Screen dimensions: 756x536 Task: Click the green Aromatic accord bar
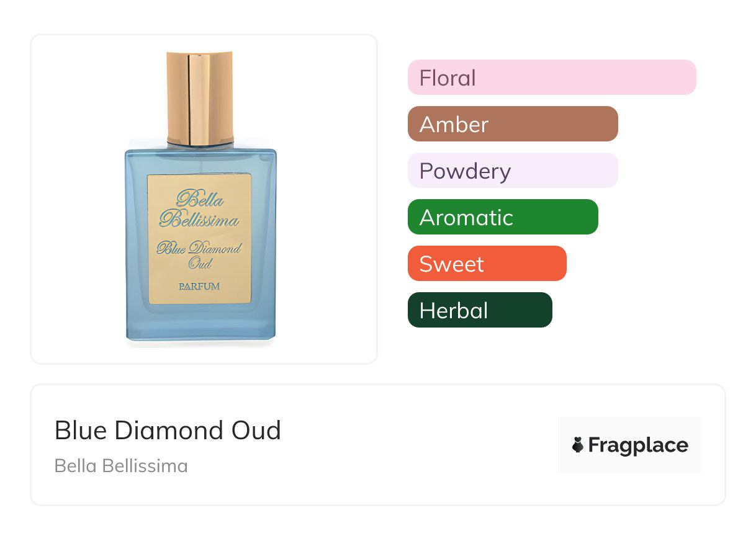click(502, 217)
